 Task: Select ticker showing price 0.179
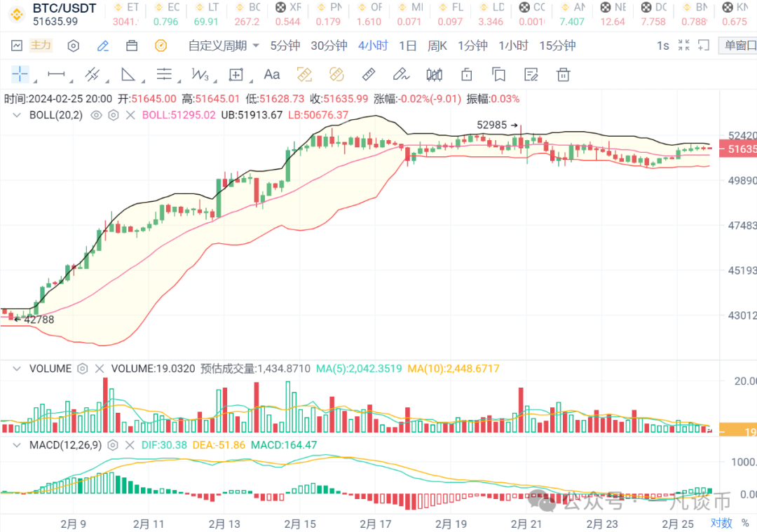pyautogui.click(x=328, y=15)
